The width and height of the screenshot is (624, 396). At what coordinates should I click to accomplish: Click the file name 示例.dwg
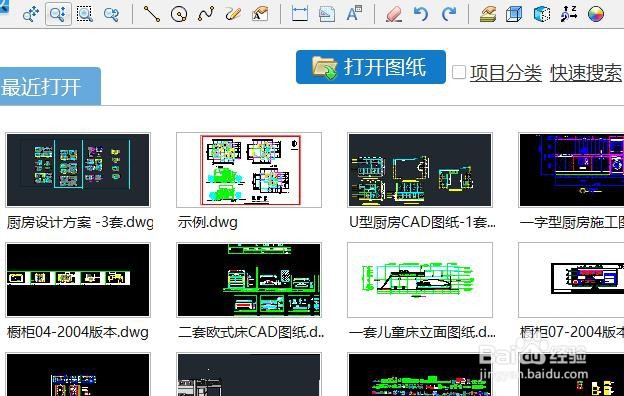[208, 222]
